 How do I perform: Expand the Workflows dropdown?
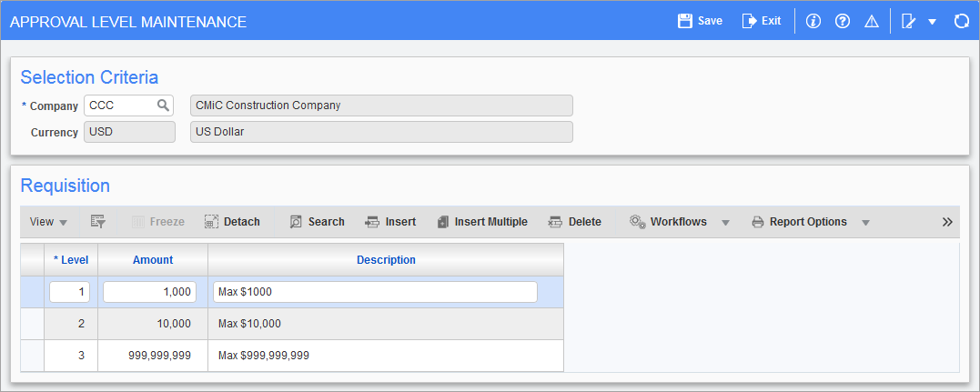click(725, 223)
